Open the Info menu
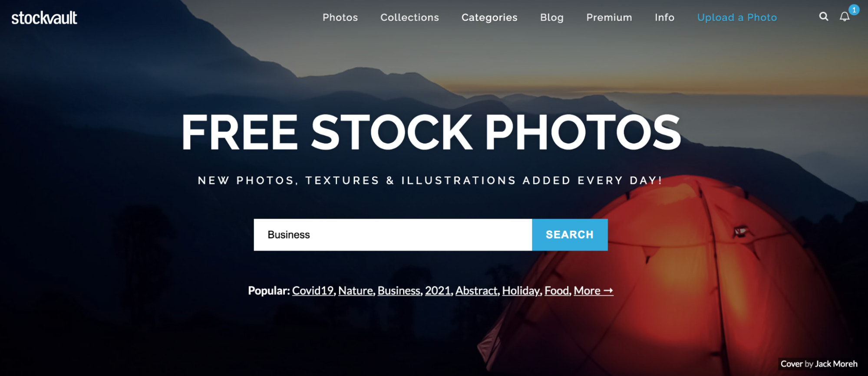The image size is (868, 376). click(664, 17)
